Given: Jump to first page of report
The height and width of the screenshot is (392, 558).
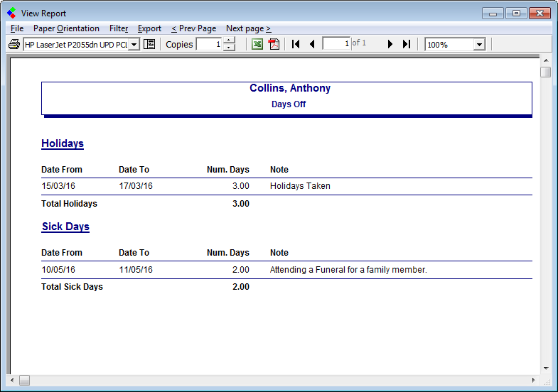Looking at the screenshot, I should point(296,44).
